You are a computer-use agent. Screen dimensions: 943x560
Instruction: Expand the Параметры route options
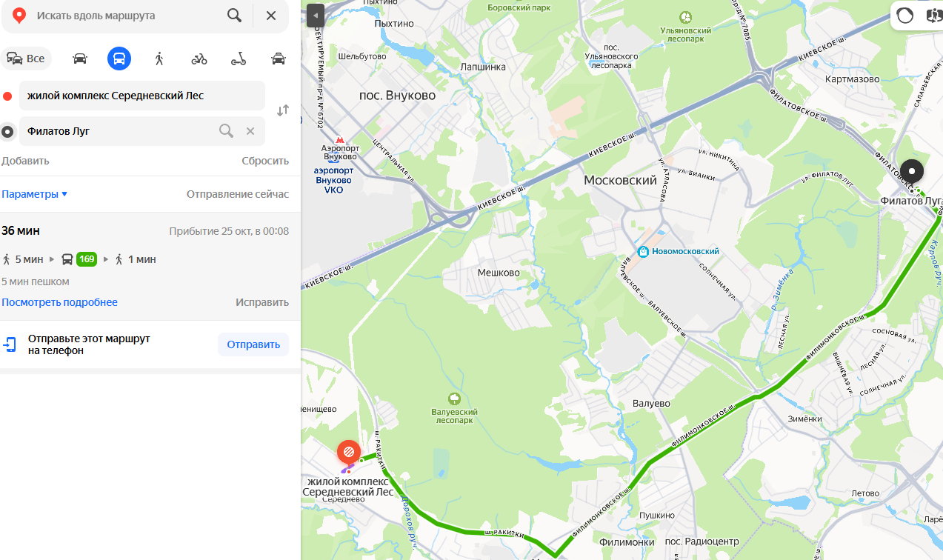tap(34, 194)
